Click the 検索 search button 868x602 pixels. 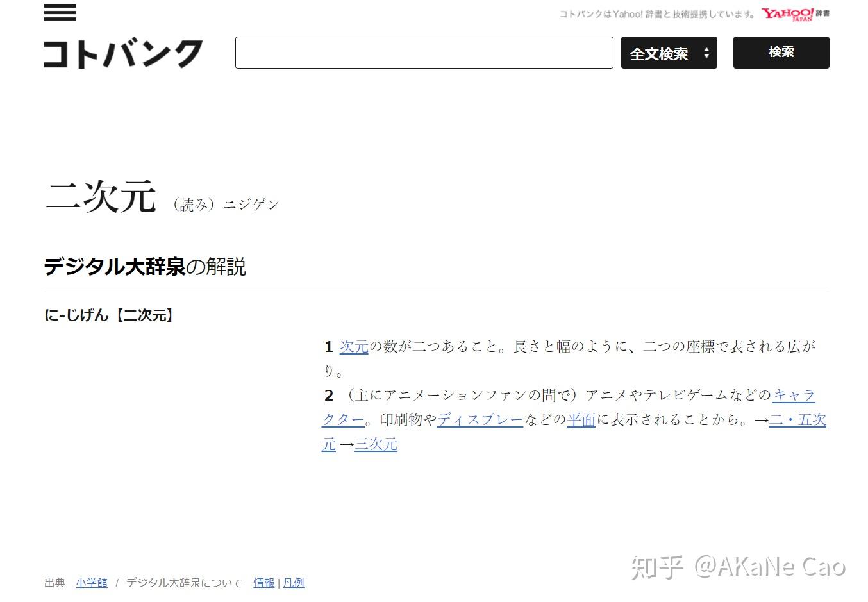(x=781, y=53)
